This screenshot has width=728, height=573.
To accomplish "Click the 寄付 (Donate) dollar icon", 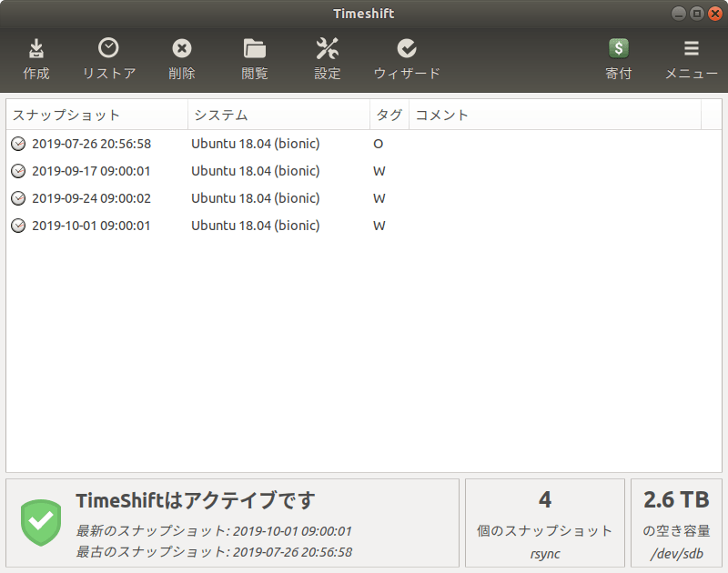I will pyautogui.click(x=619, y=48).
